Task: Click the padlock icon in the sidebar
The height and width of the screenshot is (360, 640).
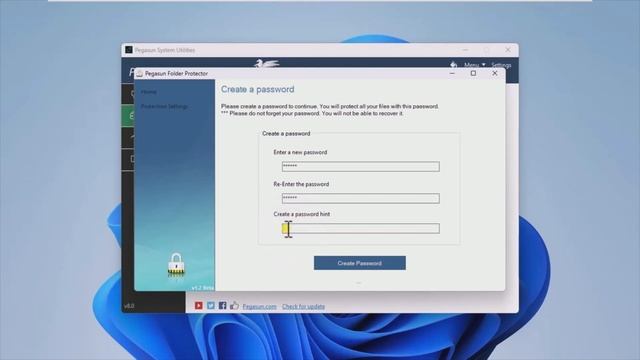Action: (176, 264)
